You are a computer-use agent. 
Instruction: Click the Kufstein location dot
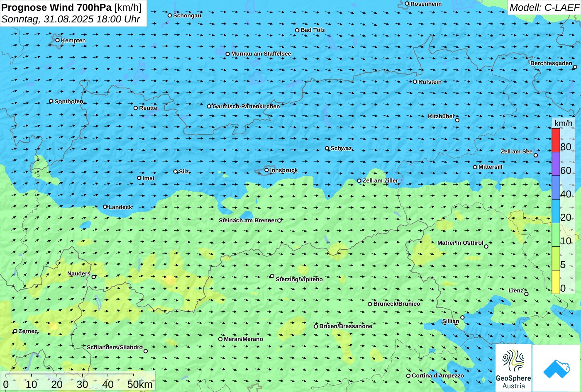415,82
